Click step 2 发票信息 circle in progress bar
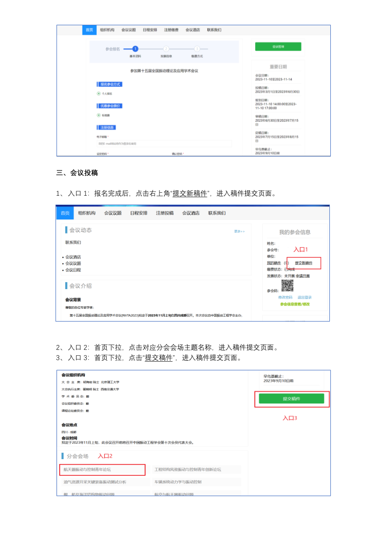The width and height of the screenshot is (392, 555). tap(166, 49)
